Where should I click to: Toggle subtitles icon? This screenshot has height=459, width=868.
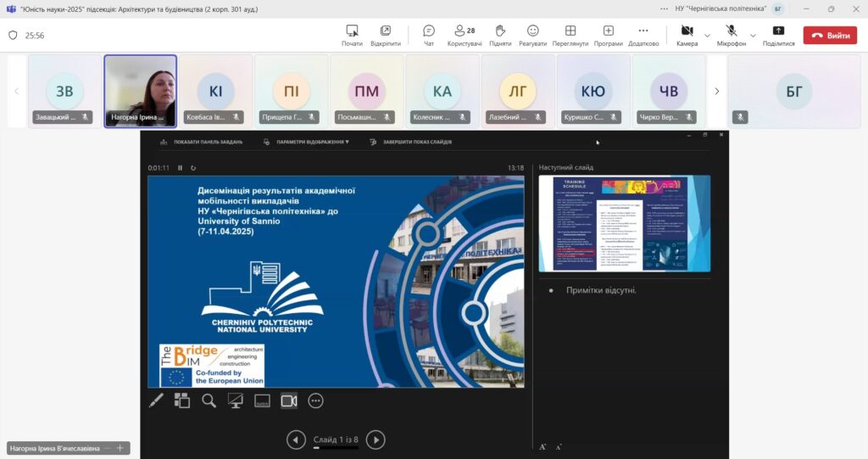262,400
